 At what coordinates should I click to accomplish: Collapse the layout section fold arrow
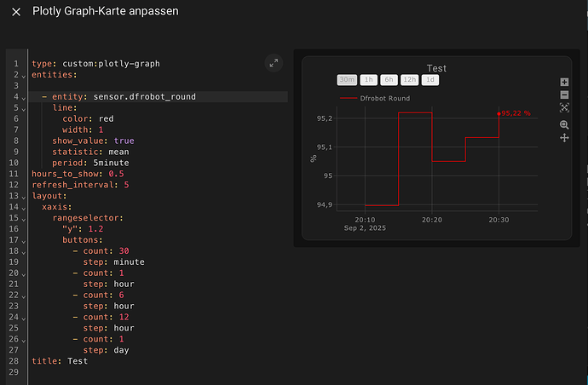click(x=23, y=195)
